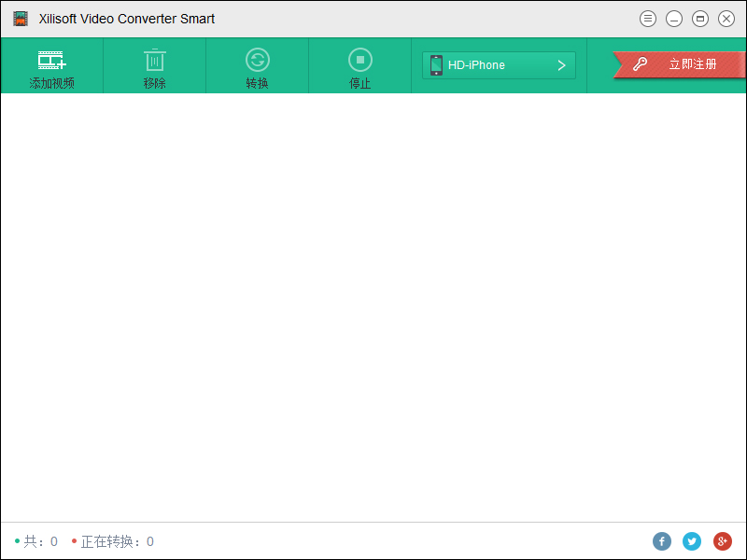This screenshot has height=560, width=747.
Task: Expand the HD-iPhone profile chevron
Action: [561, 64]
